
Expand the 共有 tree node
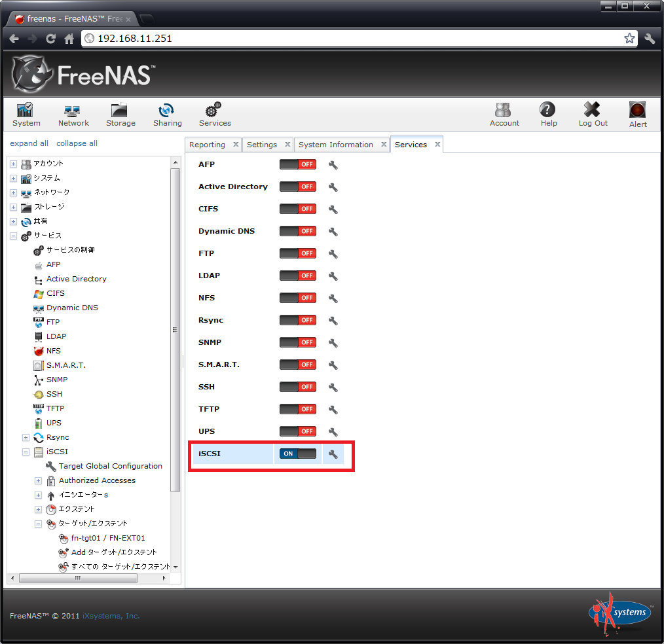tap(14, 221)
